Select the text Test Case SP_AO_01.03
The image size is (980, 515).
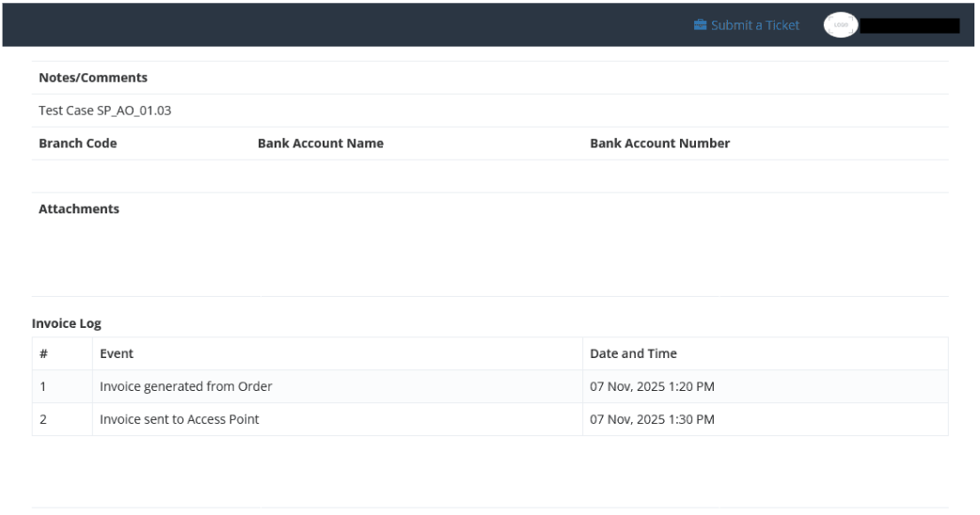pyautogui.click(x=104, y=111)
